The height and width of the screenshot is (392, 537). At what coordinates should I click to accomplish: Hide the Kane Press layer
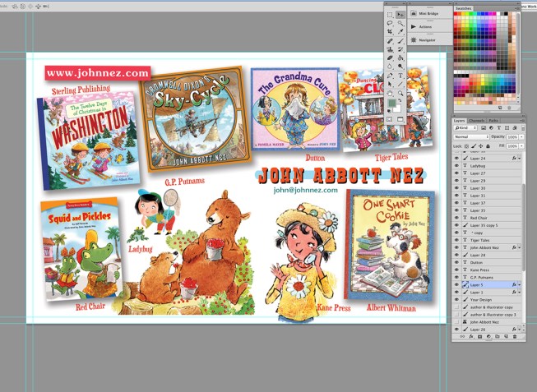456,270
